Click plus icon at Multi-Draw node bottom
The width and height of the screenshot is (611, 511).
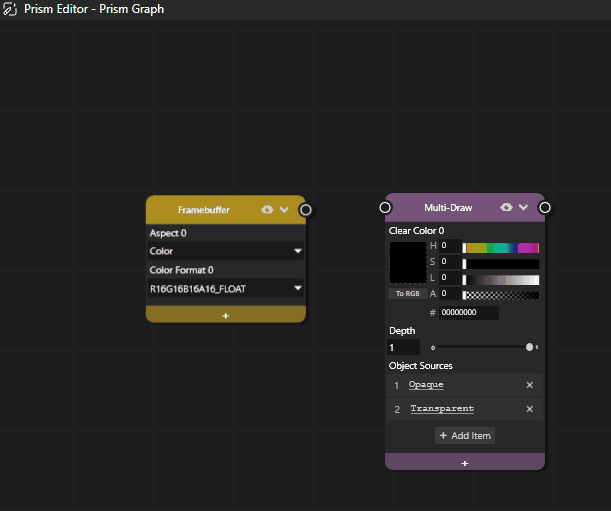click(465, 463)
